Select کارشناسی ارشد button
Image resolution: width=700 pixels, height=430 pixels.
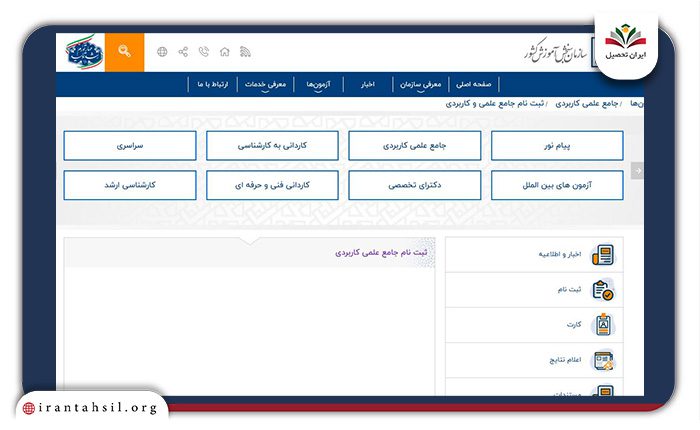click(x=130, y=185)
